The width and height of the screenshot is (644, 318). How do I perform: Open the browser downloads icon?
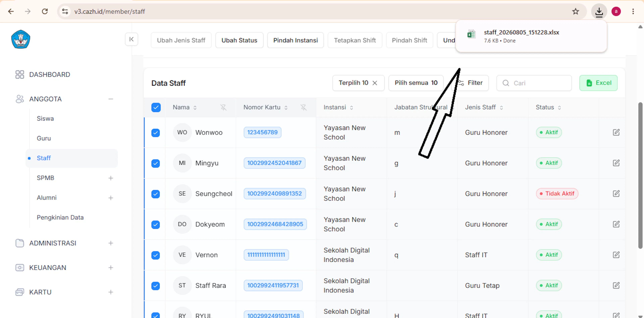(x=599, y=12)
